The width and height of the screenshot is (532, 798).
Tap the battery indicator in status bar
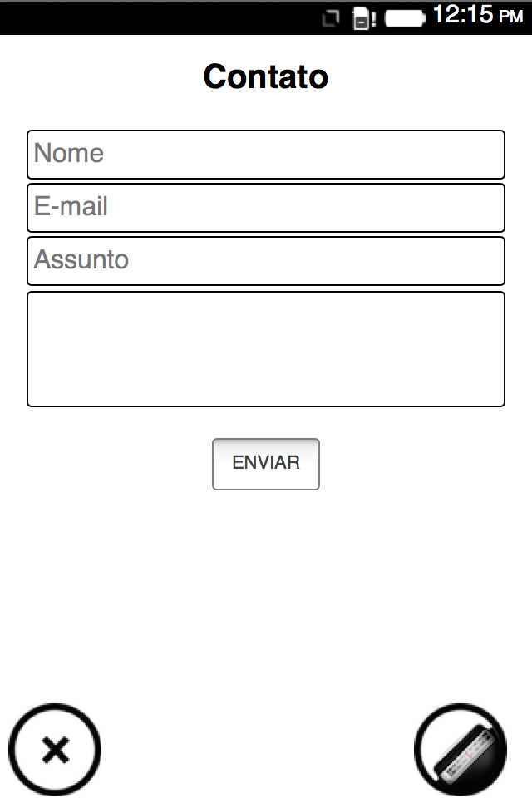click(x=405, y=17)
